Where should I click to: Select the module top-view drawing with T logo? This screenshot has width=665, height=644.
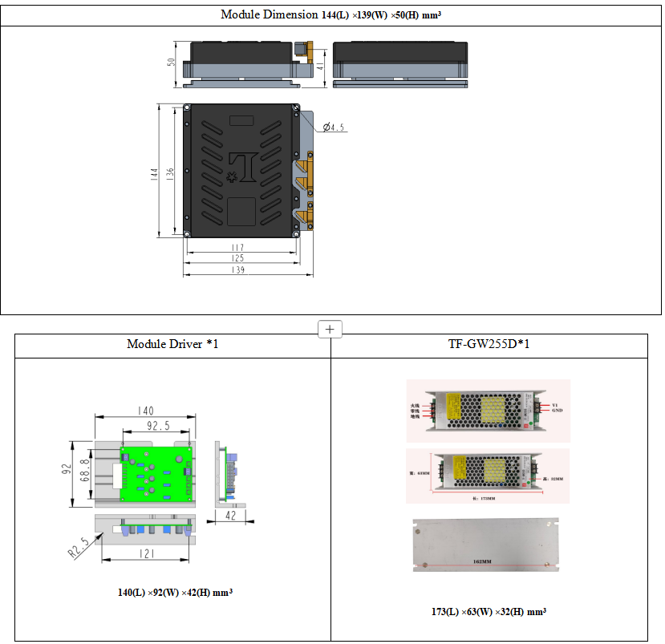tap(249, 171)
